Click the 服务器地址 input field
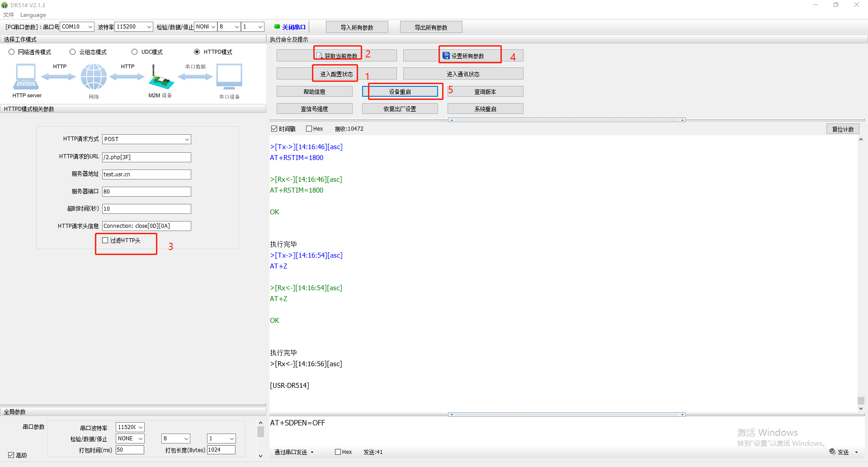Screen dimensions: 868x467 point(146,175)
